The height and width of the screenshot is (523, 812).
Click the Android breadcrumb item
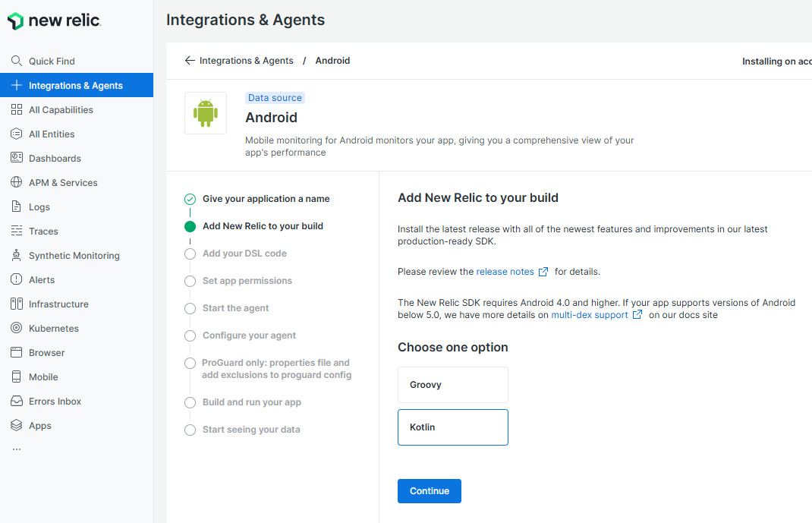[332, 61]
